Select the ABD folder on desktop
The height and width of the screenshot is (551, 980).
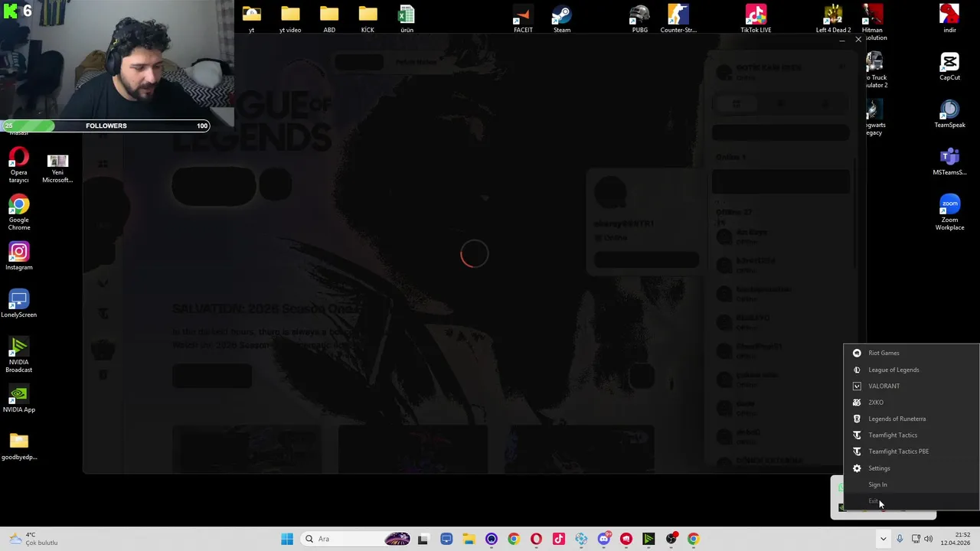[x=329, y=19]
